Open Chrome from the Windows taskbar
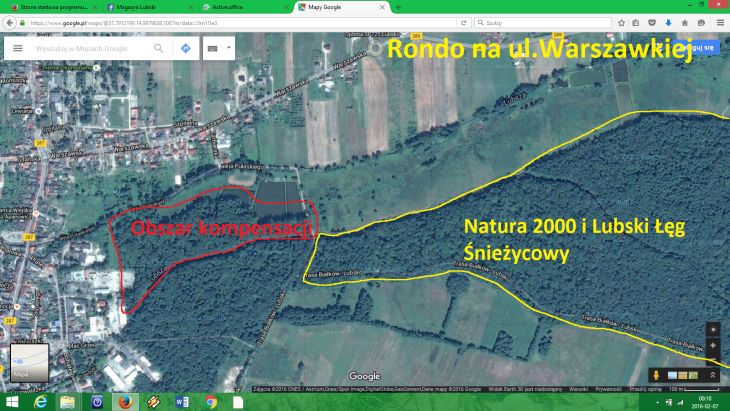This screenshot has height=411, width=730. click(211, 401)
